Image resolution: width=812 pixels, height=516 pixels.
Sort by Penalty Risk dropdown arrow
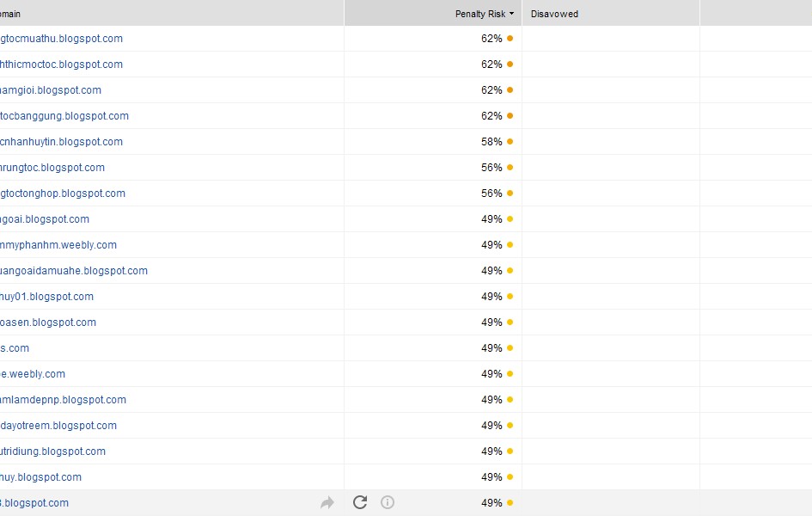[x=512, y=14]
